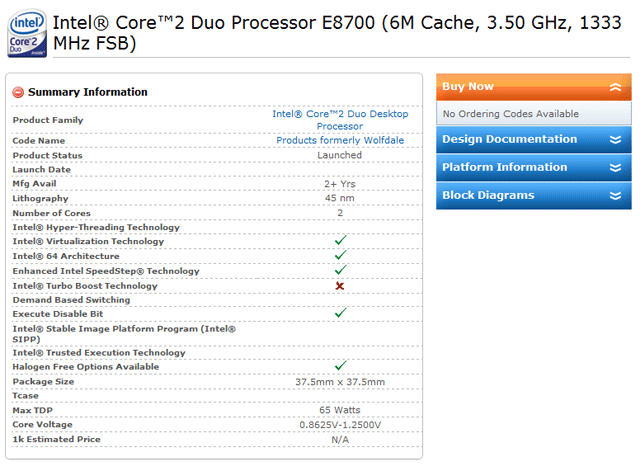Viewport: 640px width, 471px height.
Task: Click the processor E8700 page title
Action: click(337, 33)
